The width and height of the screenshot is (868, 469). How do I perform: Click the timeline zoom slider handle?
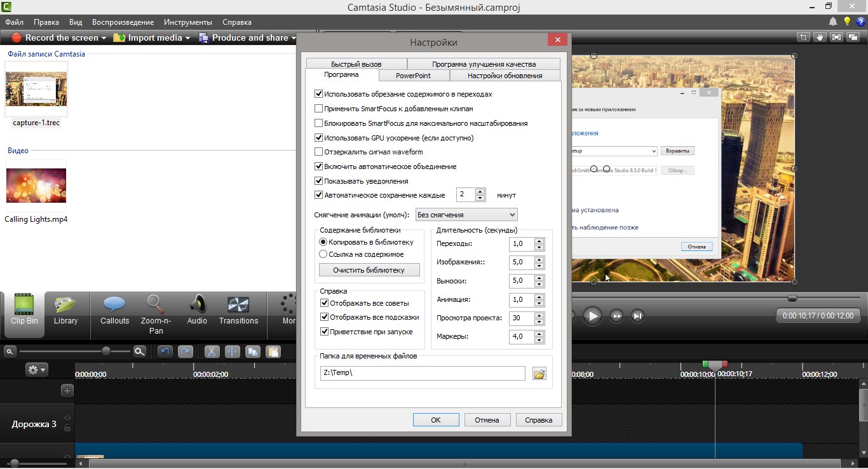(106, 351)
